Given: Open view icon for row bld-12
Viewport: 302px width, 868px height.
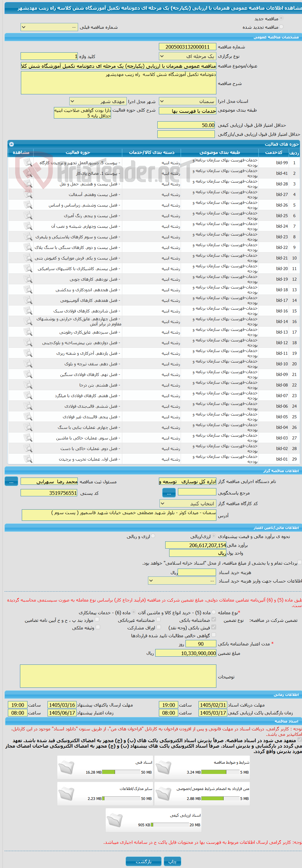Looking at the screenshot, I should (28, 343).
